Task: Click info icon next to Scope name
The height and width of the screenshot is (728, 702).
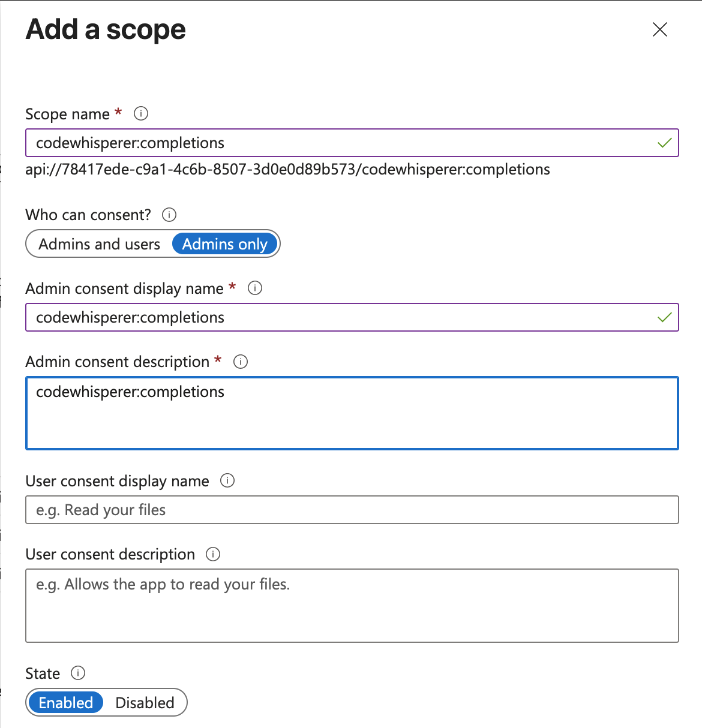Action: tap(141, 113)
